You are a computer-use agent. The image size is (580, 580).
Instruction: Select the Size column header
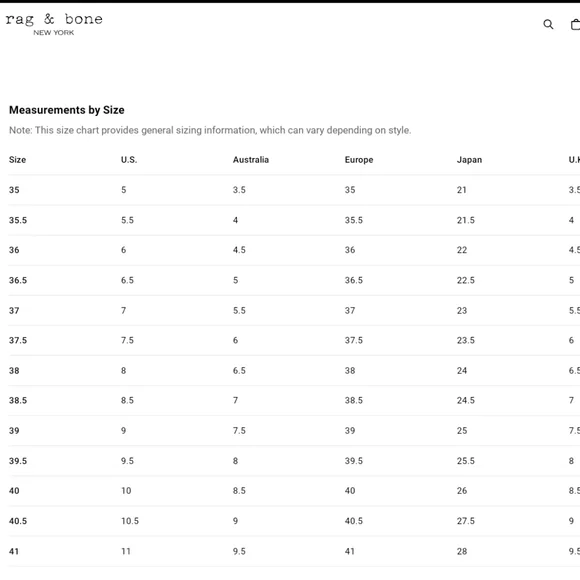tap(17, 160)
